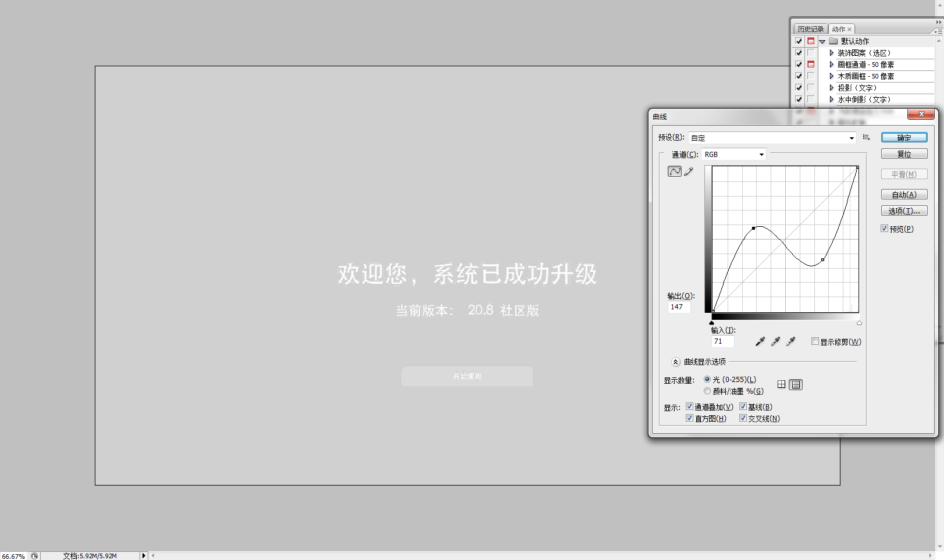This screenshot has width=944, height=560.
Task: Uncheck 直方图 display option
Action: [689, 418]
